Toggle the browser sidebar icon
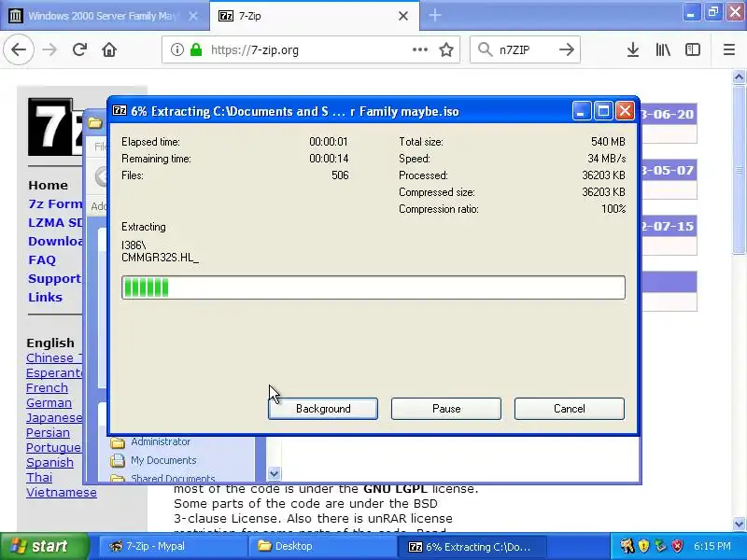The height and width of the screenshot is (560, 747). (693, 49)
